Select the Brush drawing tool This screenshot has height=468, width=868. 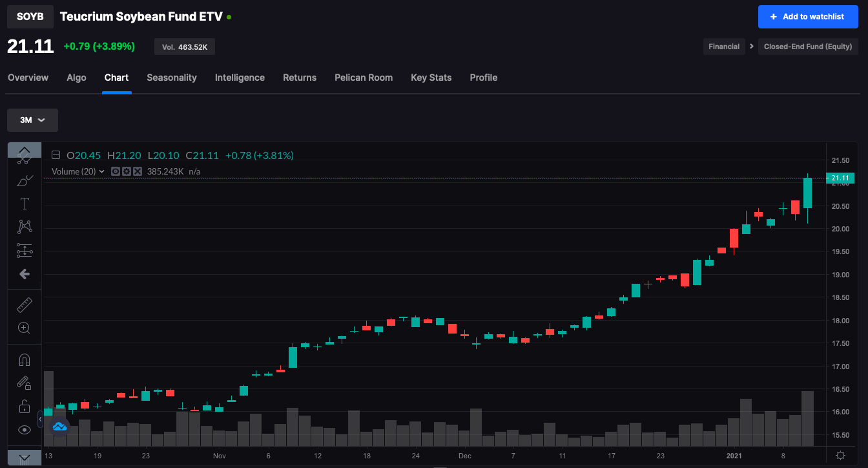25,180
